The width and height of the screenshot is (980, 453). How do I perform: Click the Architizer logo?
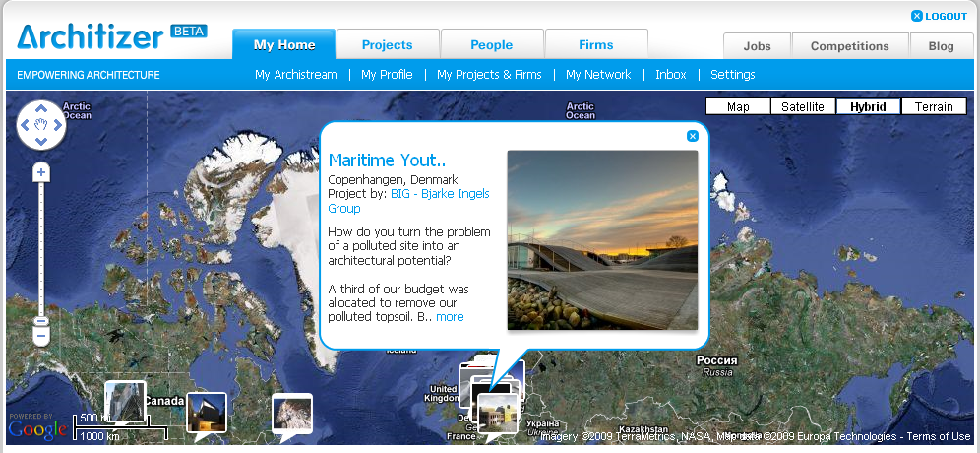[x=91, y=36]
